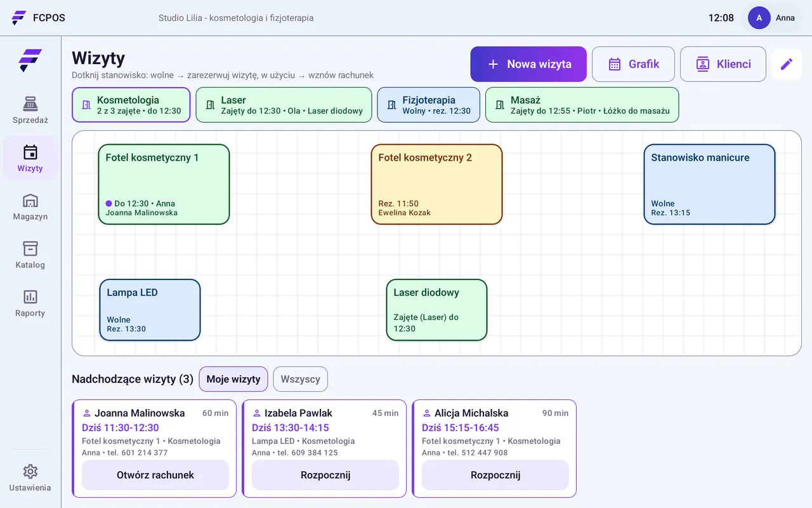
Task: Click the person icon beside Izabela Pawlak
Action: point(257,413)
